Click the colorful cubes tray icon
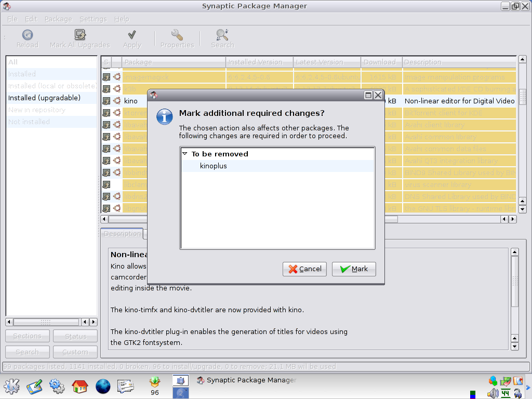The image size is (532, 399). pyautogui.click(x=493, y=381)
